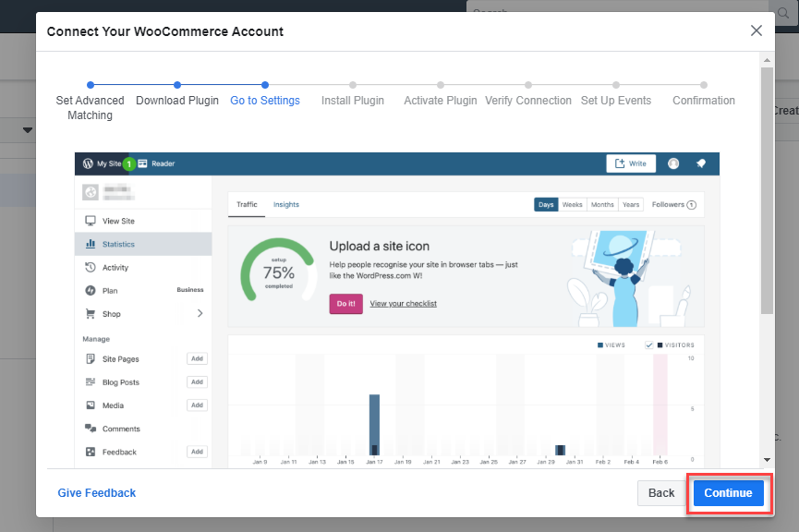799x532 pixels.
Task: Open the Give Feedback link
Action: pyautogui.click(x=97, y=493)
